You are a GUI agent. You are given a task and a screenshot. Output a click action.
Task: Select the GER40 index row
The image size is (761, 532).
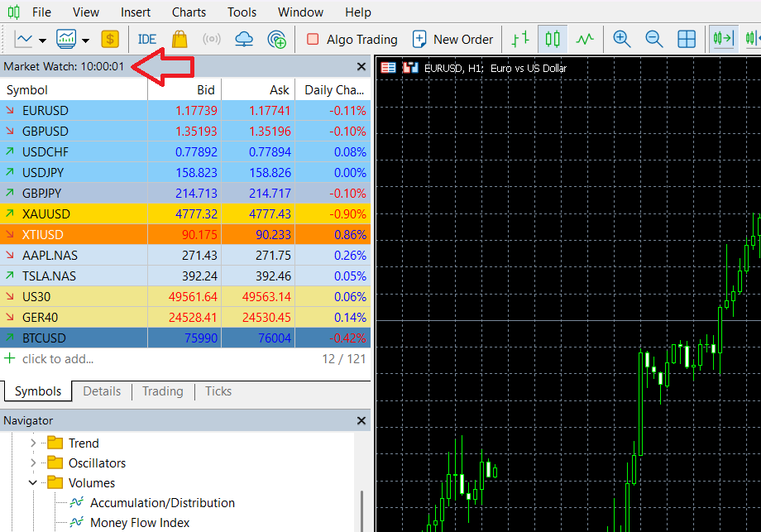click(x=185, y=317)
